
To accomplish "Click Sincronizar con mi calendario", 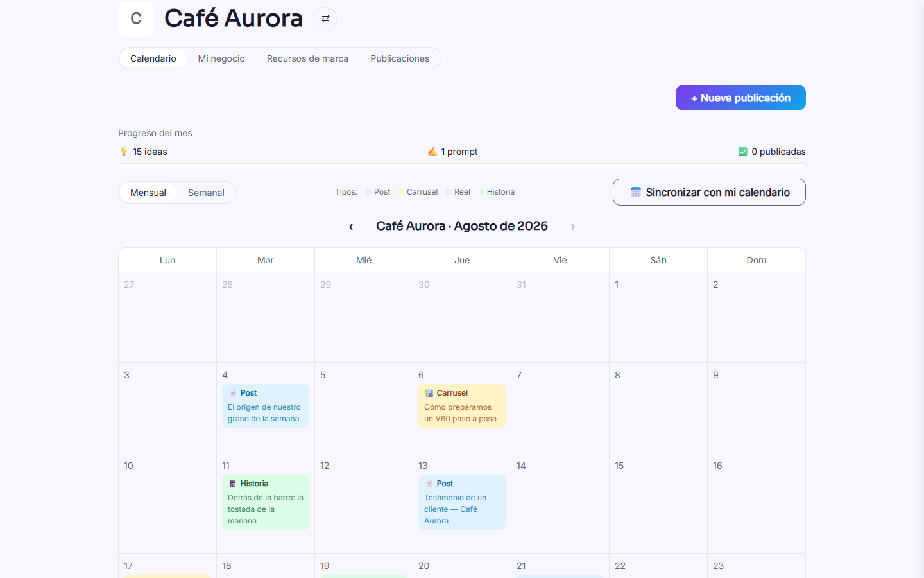I will tap(709, 192).
